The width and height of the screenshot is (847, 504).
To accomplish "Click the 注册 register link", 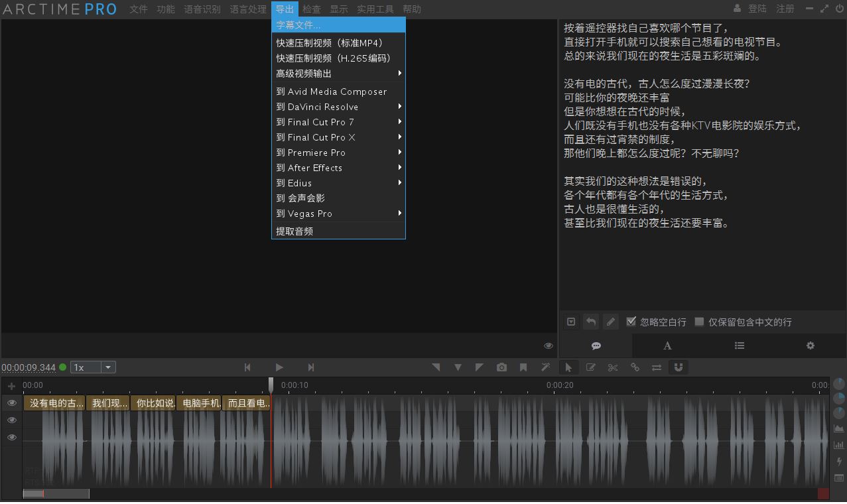I will coord(785,9).
